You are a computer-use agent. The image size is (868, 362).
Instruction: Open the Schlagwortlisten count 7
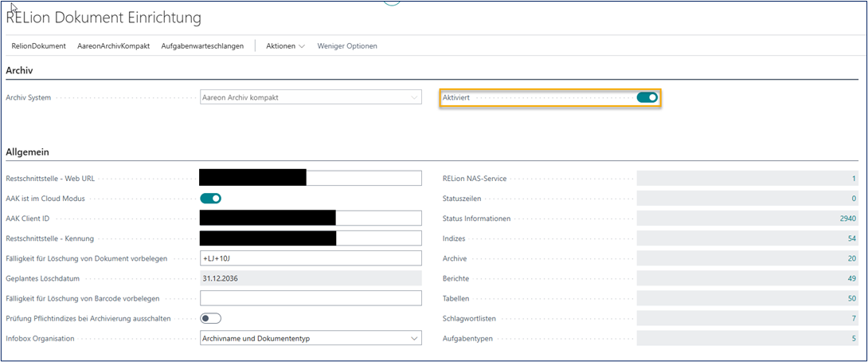(853, 318)
